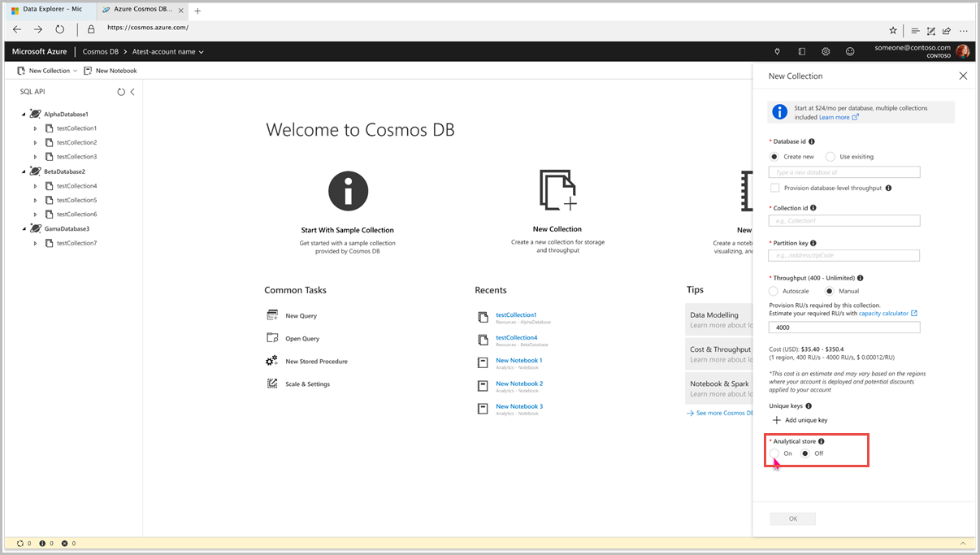The height and width of the screenshot is (555, 980).
Task: Collapse the AlphaDatabase1 tree node
Action: point(24,115)
